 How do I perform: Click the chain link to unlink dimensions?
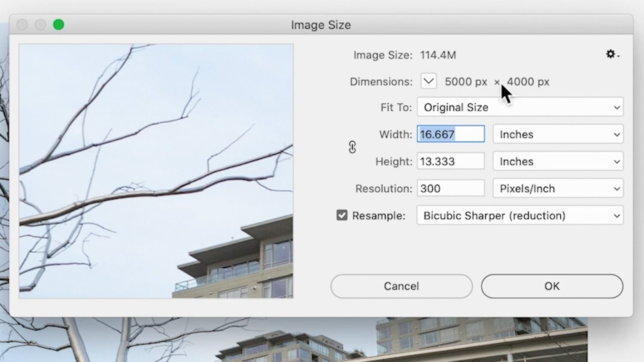352,147
